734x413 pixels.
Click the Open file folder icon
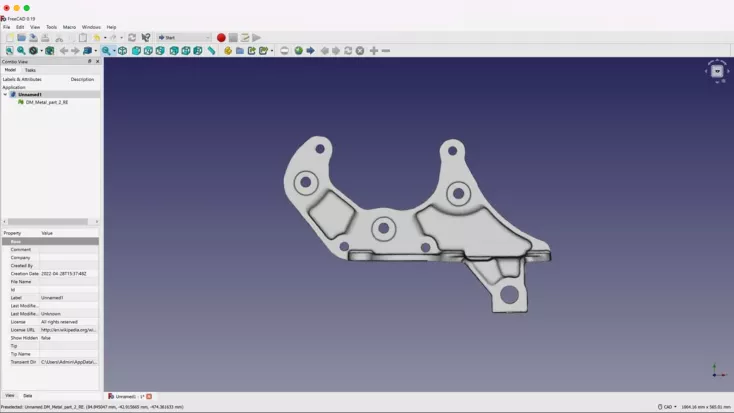tap(21, 38)
